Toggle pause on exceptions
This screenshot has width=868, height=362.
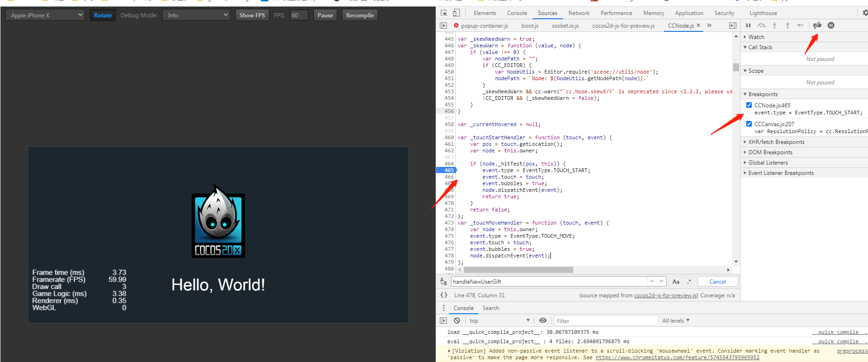[831, 25]
